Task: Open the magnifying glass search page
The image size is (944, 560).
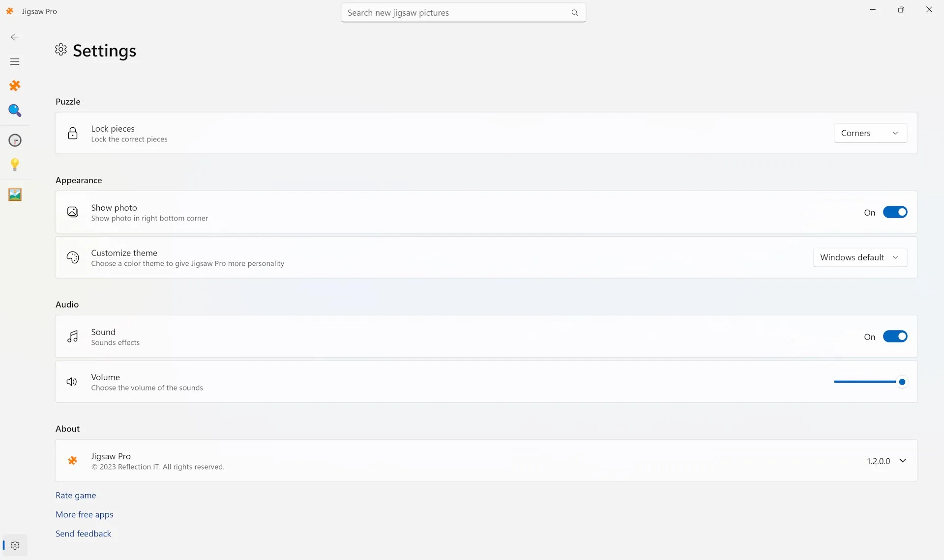Action: tap(15, 111)
